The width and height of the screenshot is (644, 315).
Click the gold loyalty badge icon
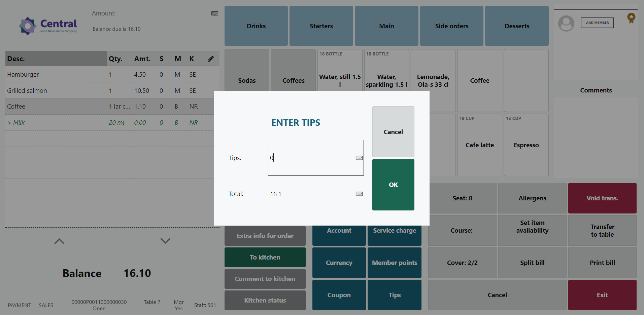[631, 18]
